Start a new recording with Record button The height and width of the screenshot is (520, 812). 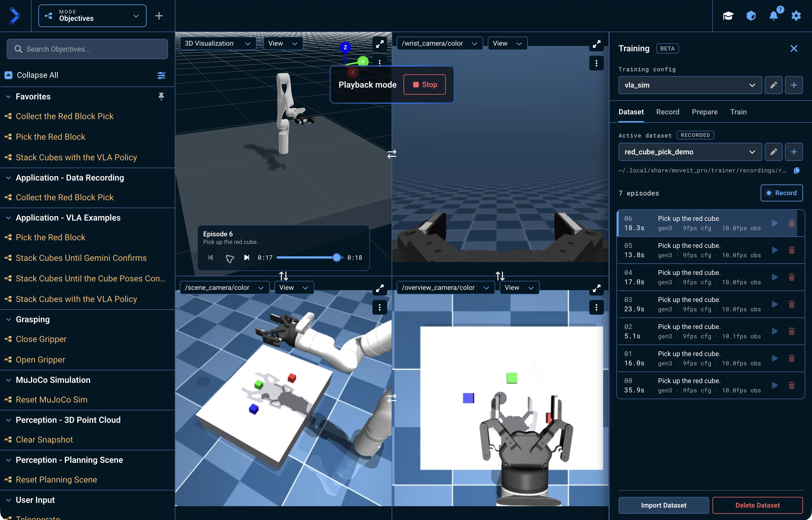tap(781, 193)
